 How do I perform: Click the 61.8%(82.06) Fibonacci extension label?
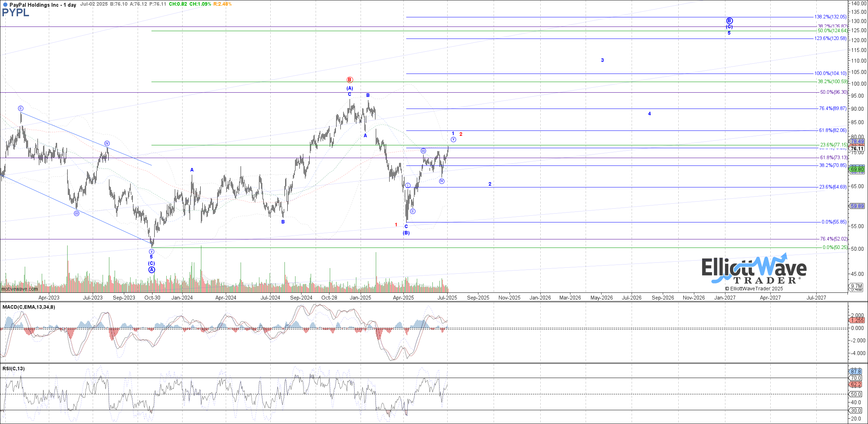[x=833, y=130]
